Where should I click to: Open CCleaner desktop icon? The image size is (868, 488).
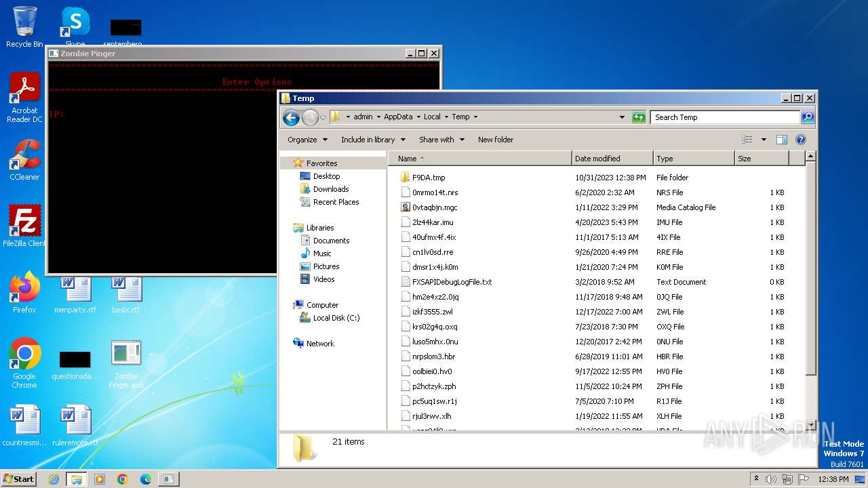(24, 160)
